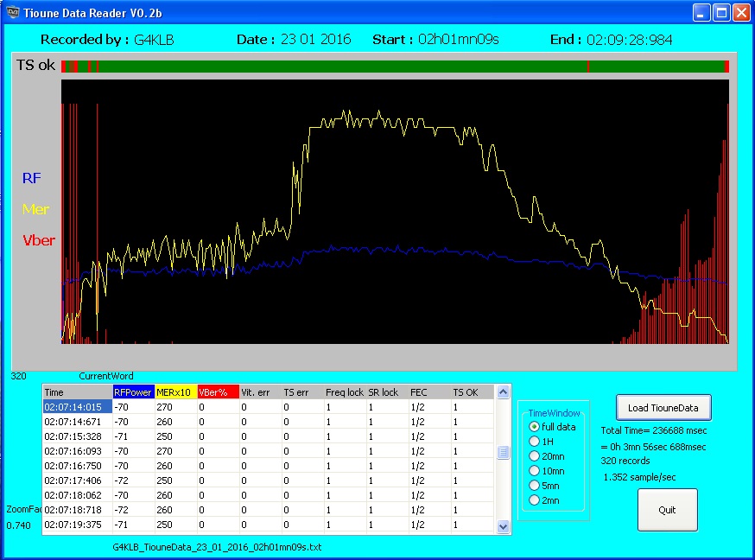This screenshot has width=755, height=560.
Task: Pick the 5mn time window option
Action: pyautogui.click(x=534, y=486)
